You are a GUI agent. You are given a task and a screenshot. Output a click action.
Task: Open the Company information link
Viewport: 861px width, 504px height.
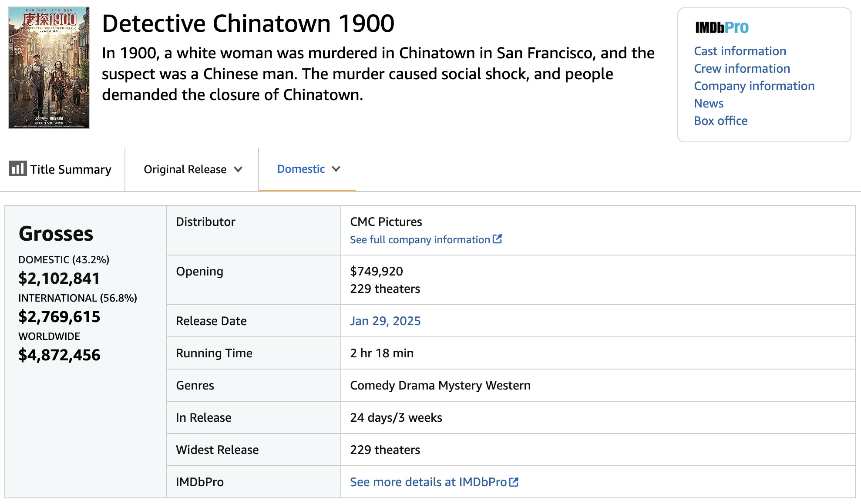tap(754, 86)
